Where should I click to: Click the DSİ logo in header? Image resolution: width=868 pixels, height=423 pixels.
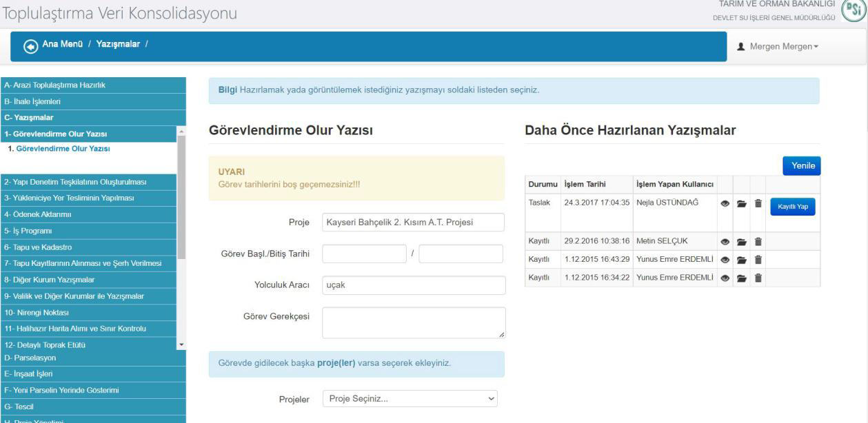tap(855, 12)
